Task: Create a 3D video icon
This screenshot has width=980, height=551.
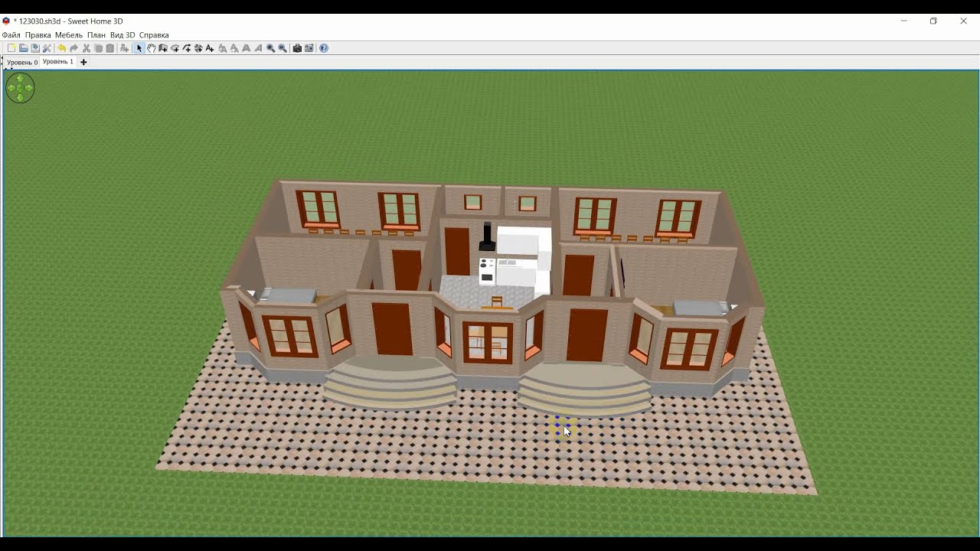Action: coord(309,48)
